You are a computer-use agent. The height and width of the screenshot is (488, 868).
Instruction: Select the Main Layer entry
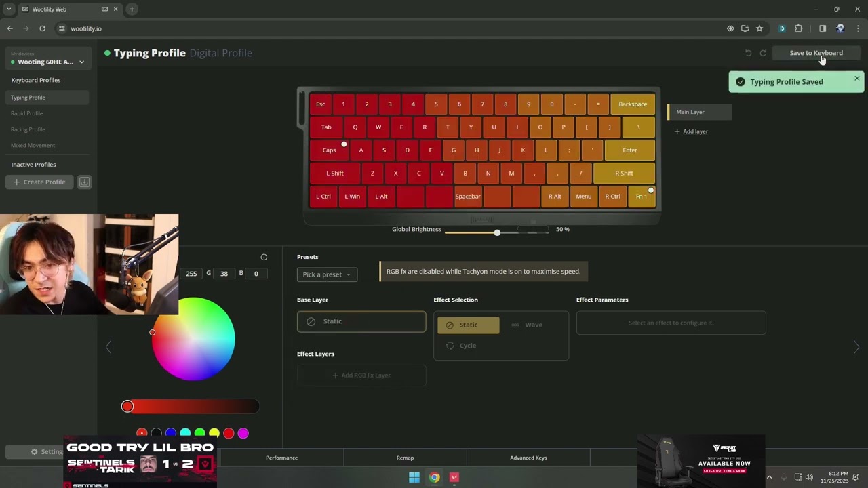[x=700, y=112]
